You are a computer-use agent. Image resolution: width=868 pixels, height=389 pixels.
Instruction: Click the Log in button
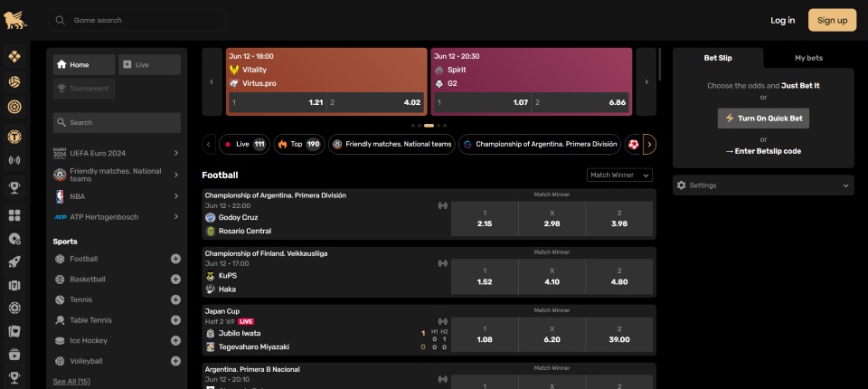tap(783, 21)
